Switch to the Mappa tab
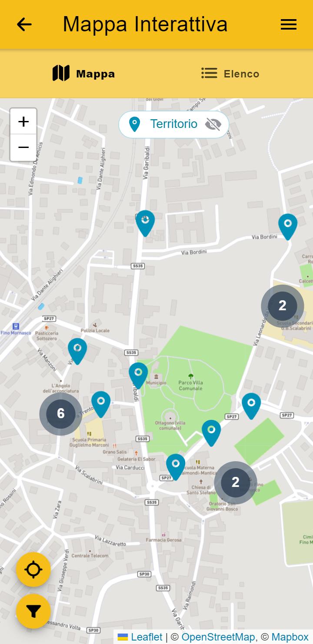The height and width of the screenshot is (644, 313). (84, 74)
